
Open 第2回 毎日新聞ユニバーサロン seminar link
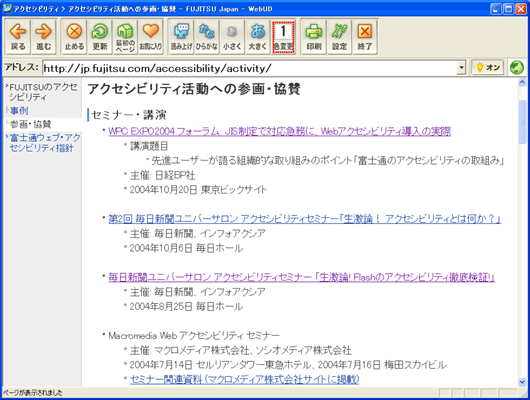point(304,219)
